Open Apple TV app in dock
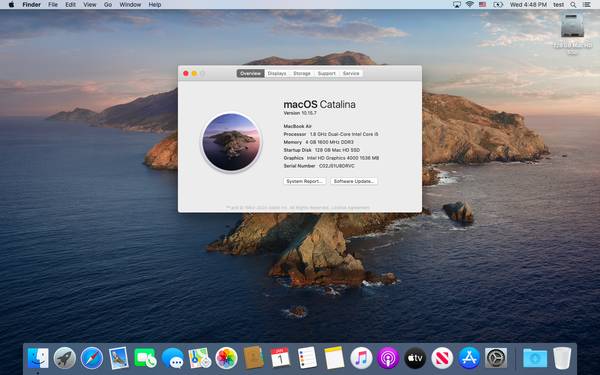Screen dimensions: 600x375 [415, 358]
